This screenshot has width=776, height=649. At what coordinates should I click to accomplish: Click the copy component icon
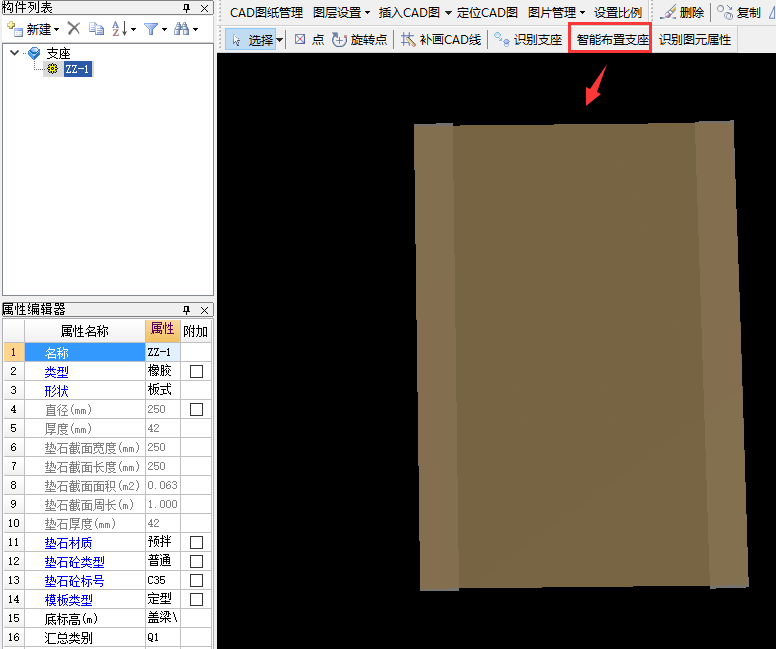[x=96, y=29]
